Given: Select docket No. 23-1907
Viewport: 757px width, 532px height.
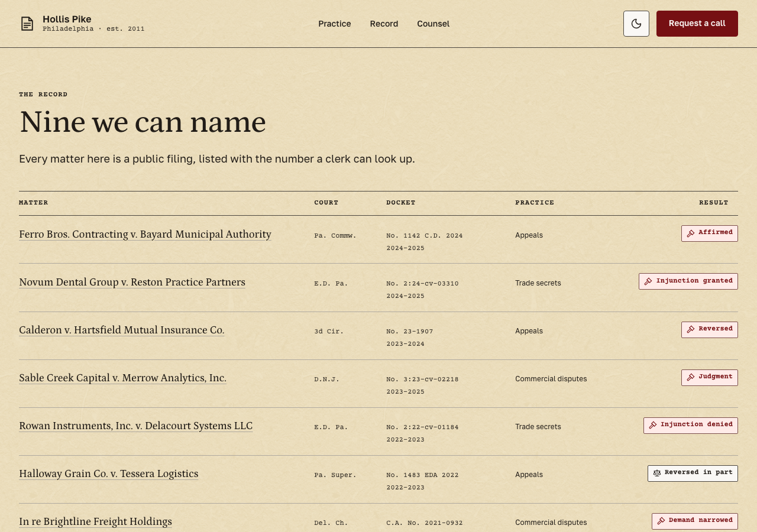Looking at the screenshot, I should (x=410, y=331).
